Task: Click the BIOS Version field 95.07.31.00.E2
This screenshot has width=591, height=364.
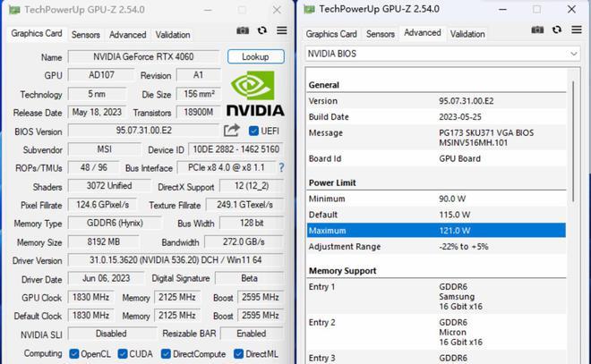Action: [143, 131]
